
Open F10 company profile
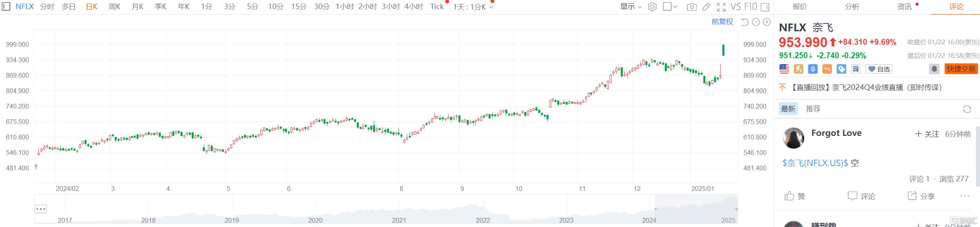pyautogui.click(x=751, y=7)
